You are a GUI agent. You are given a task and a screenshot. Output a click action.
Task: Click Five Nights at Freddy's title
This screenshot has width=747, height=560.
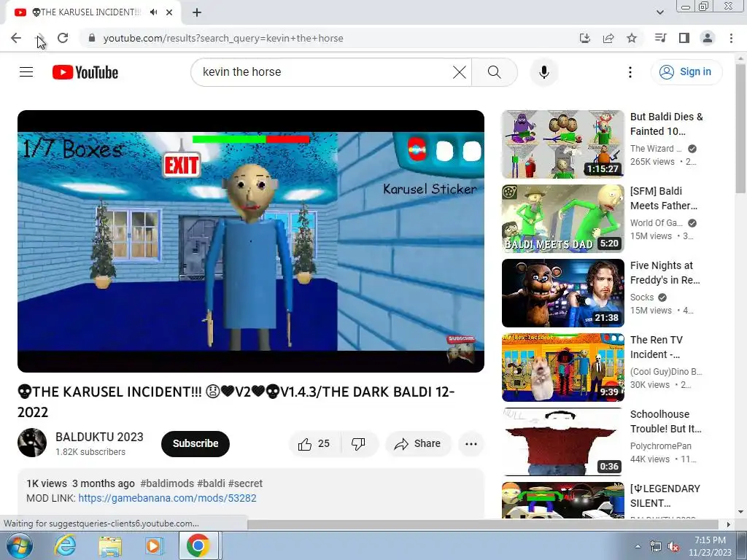tap(665, 273)
